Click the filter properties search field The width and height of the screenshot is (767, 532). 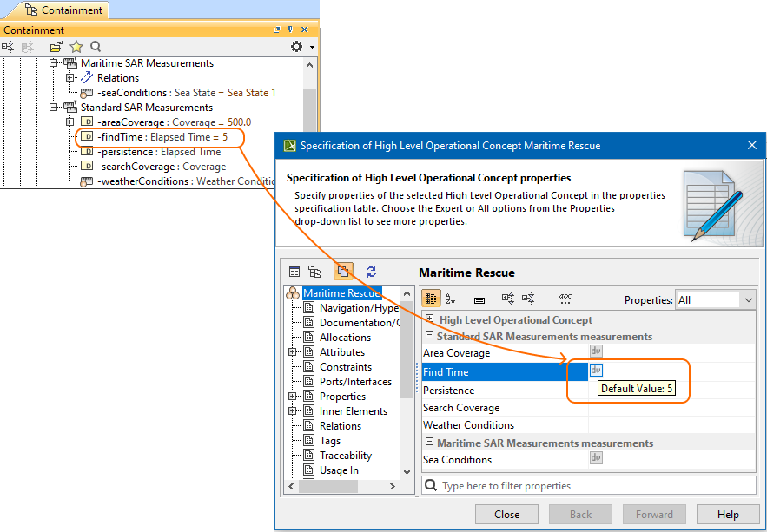[x=589, y=486]
